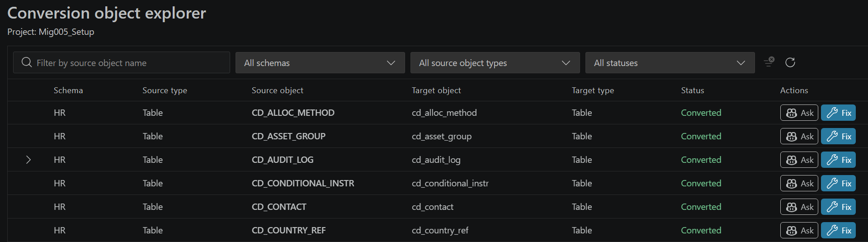This screenshot has width=868, height=242.
Task: Ask about CD_ALLOC_METHOD
Action: pyautogui.click(x=799, y=113)
